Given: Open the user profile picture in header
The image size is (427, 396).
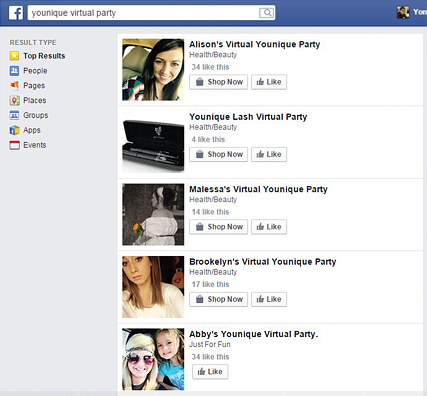Looking at the screenshot, I should [403, 13].
